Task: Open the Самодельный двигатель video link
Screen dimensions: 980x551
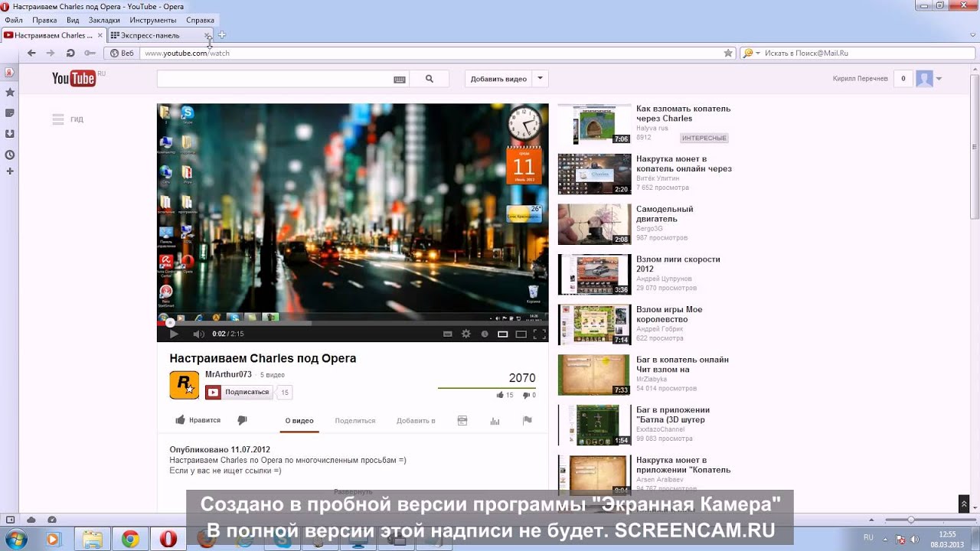Action: (x=665, y=214)
